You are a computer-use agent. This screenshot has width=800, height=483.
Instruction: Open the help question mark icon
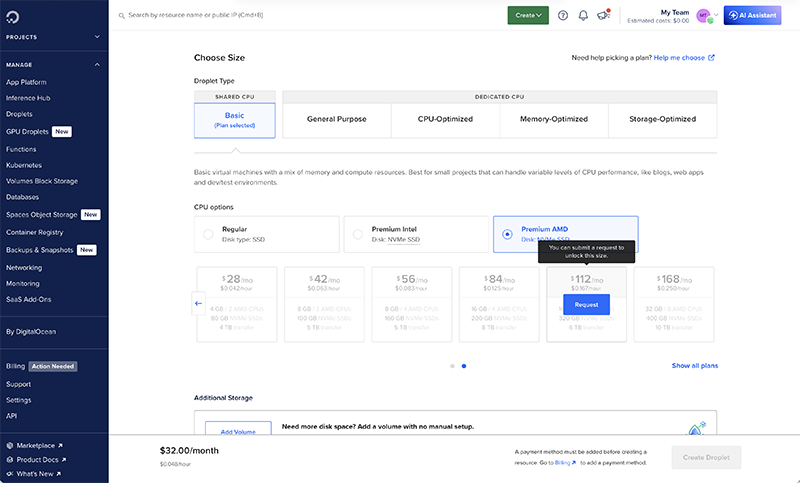[x=562, y=15]
